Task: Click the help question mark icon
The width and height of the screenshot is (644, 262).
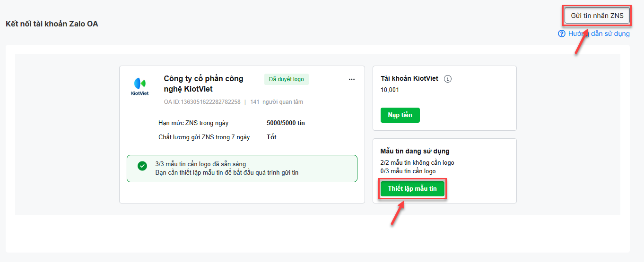Action: (562, 34)
